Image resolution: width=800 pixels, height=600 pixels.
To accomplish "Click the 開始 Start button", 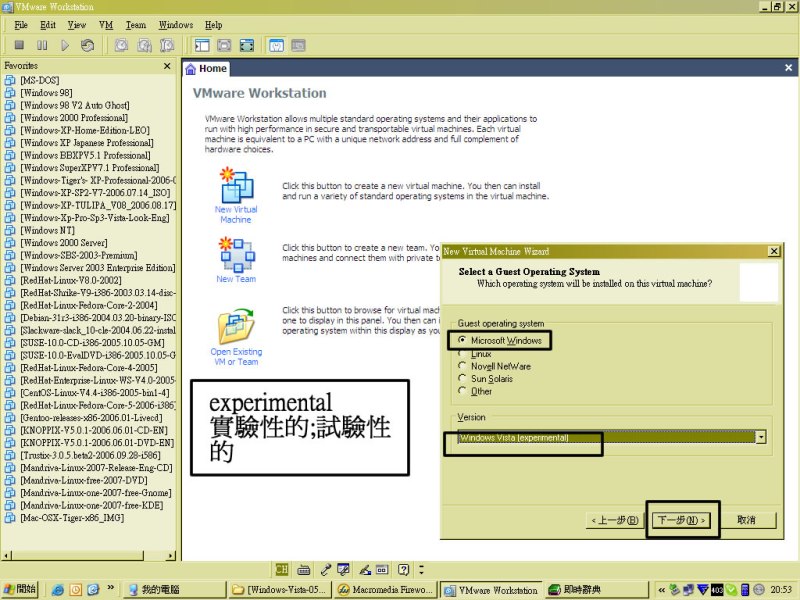I will (x=20, y=589).
